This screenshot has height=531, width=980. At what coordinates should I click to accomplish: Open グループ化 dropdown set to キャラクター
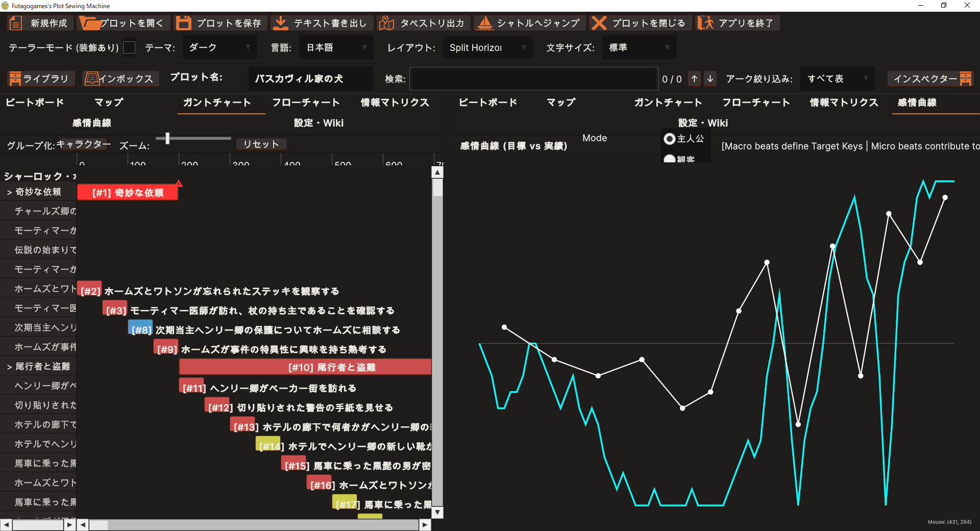pos(83,144)
